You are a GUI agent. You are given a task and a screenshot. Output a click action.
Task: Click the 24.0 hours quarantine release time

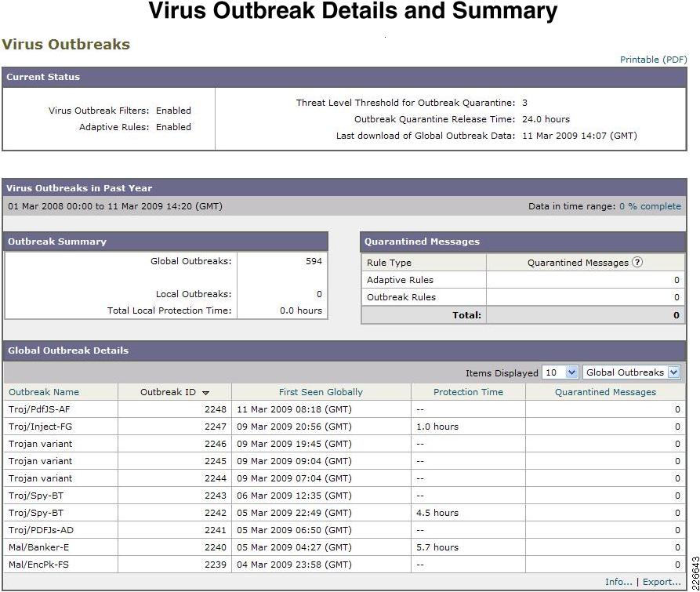pyautogui.click(x=546, y=119)
